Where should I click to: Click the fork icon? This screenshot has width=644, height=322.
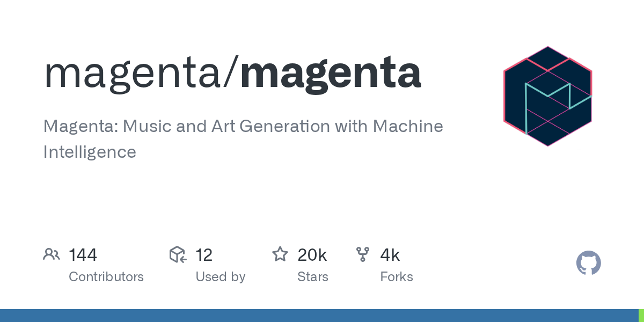pos(363,254)
